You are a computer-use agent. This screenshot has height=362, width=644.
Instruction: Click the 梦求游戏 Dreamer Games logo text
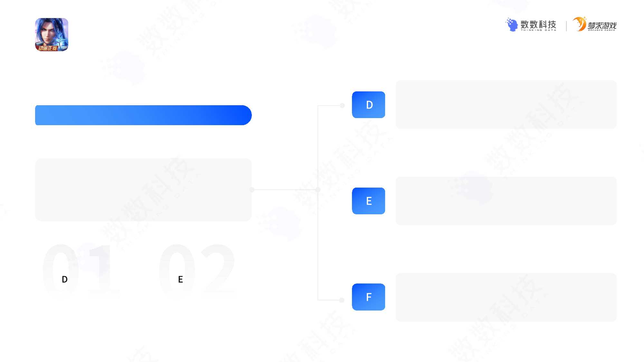(x=602, y=26)
